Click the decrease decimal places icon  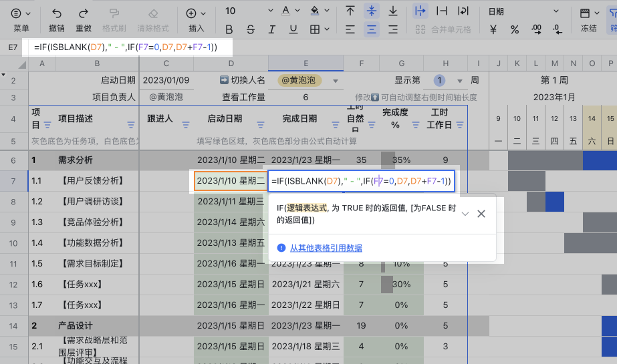click(558, 29)
